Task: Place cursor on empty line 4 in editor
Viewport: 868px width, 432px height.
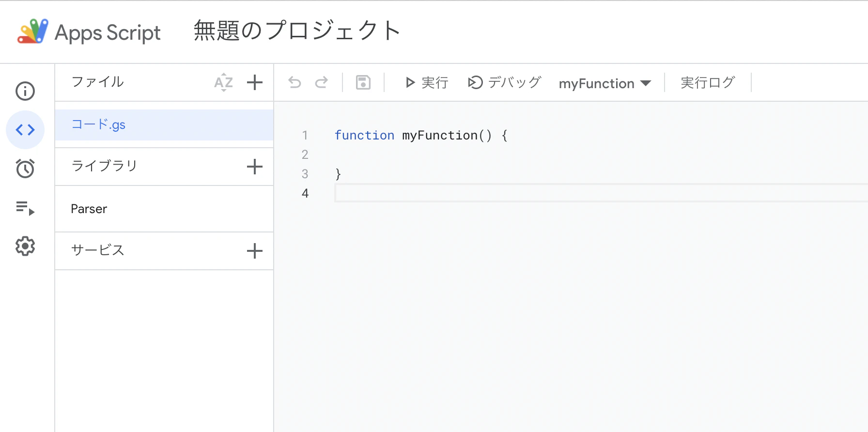Action: (x=601, y=193)
